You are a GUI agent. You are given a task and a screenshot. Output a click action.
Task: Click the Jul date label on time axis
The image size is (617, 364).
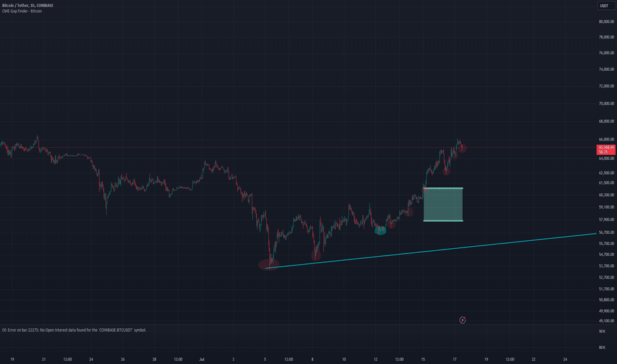[202, 359]
